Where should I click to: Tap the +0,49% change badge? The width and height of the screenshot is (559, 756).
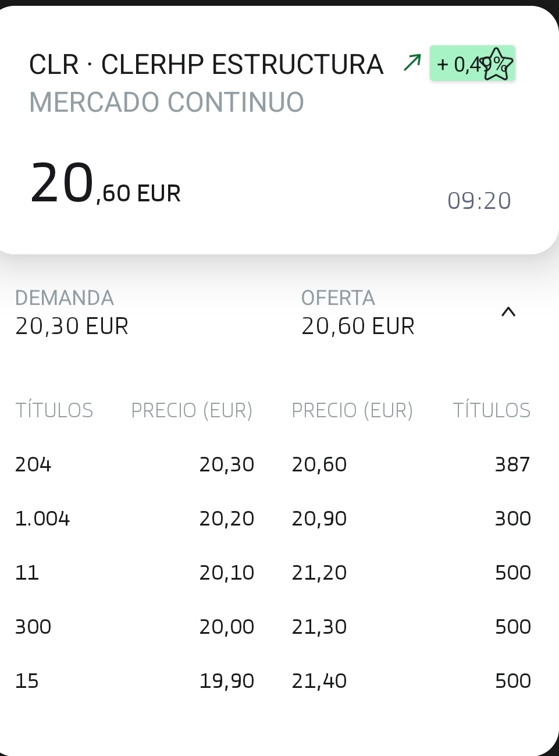click(x=472, y=63)
